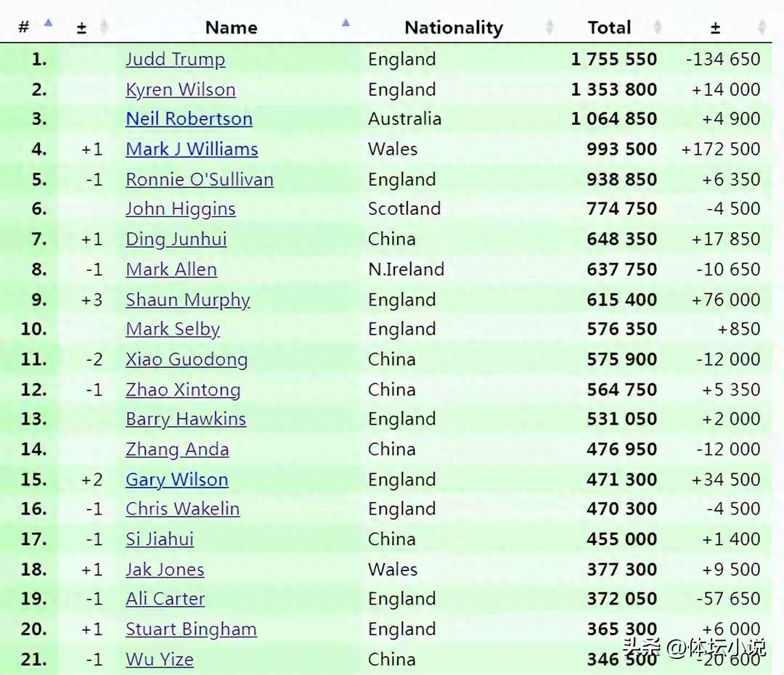Viewport: 784px width, 675px height.
Task: Open Ding Junhui player page
Action: coord(176,240)
